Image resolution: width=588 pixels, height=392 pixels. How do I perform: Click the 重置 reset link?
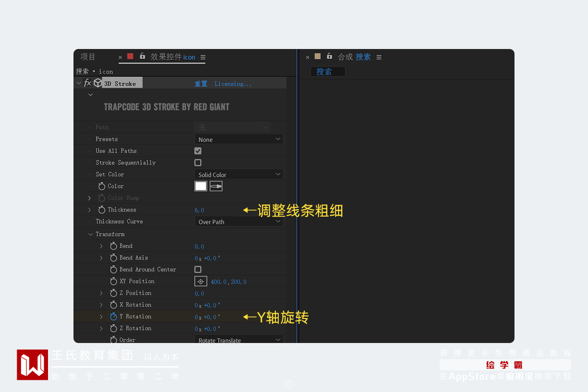(201, 84)
